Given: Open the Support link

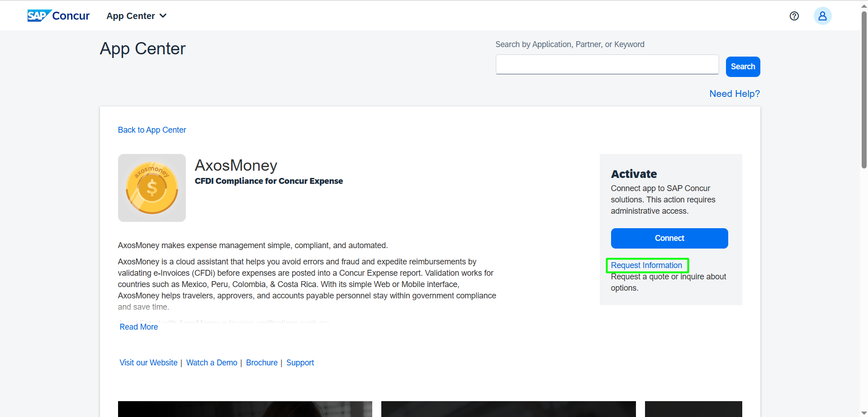Looking at the screenshot, I should (x=300, y=363).
